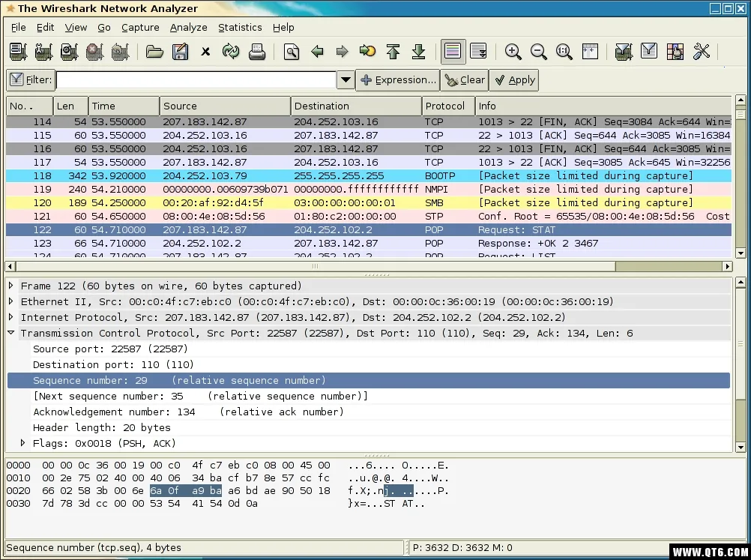Screen dimensions: 751x560
Task: Open the filter combo box dropdown arrow
Action: [x=345, y=79]
